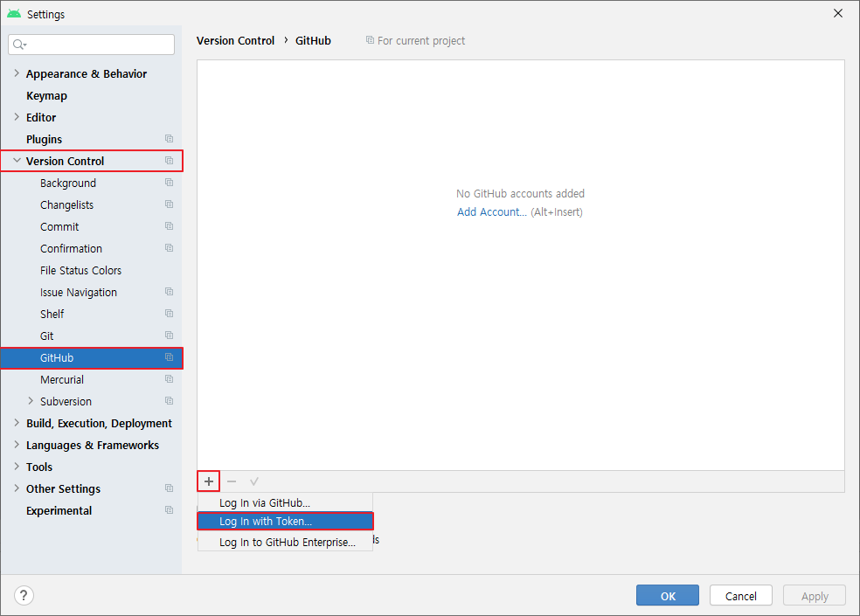Click project-level icon next to Git
Viewport: 860px width, 616px height.
[x=169, y=336]
